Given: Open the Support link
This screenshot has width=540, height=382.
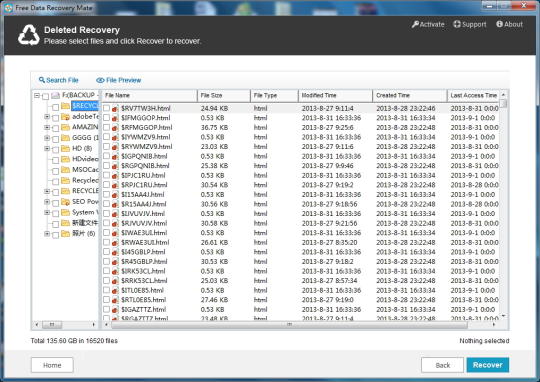Looking at the screenshot, I should click(x=470, y=24).
